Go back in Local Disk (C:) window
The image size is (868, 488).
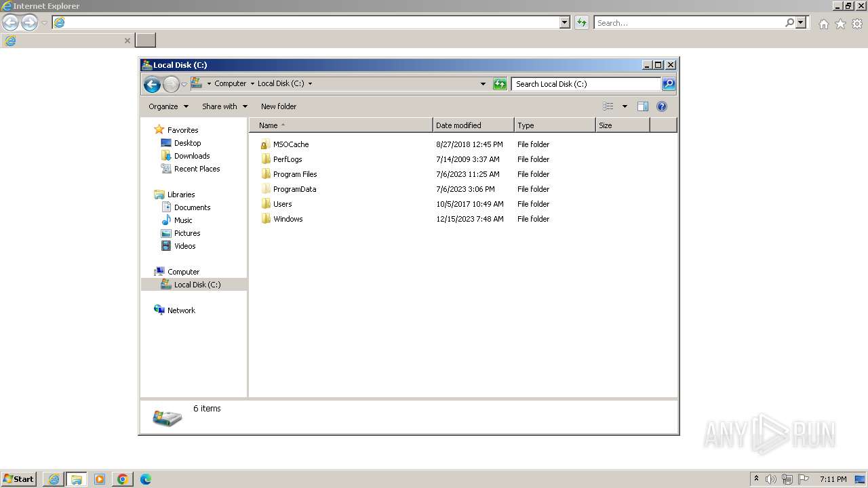tap(152, 84)
